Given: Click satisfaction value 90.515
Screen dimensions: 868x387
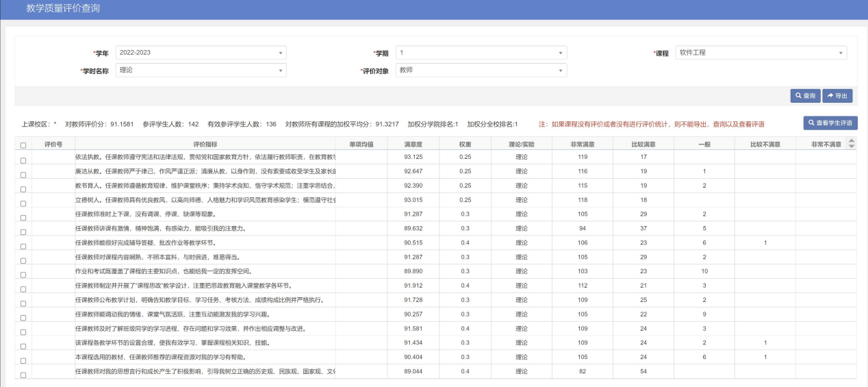Looking at the screenshot, I should coord(413,242).
